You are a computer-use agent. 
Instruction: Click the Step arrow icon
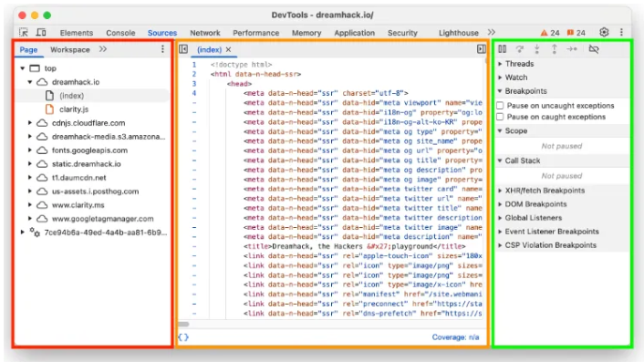[571, 49]
